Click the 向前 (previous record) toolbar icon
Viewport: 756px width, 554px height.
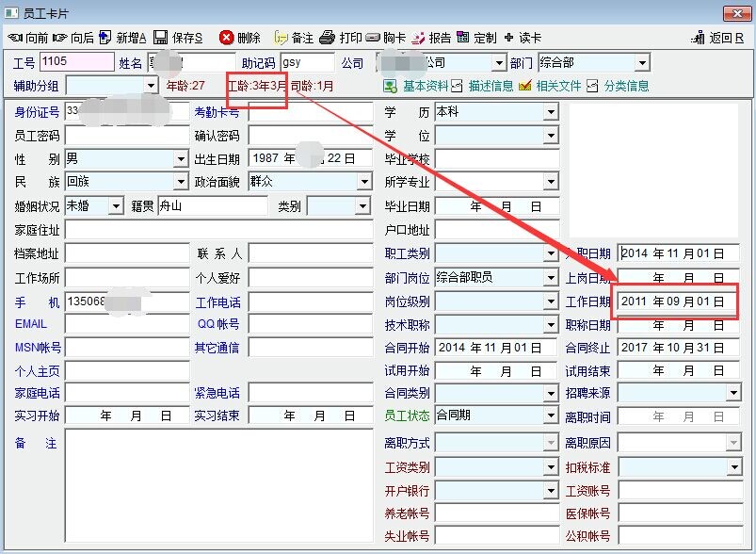(15, 38)
